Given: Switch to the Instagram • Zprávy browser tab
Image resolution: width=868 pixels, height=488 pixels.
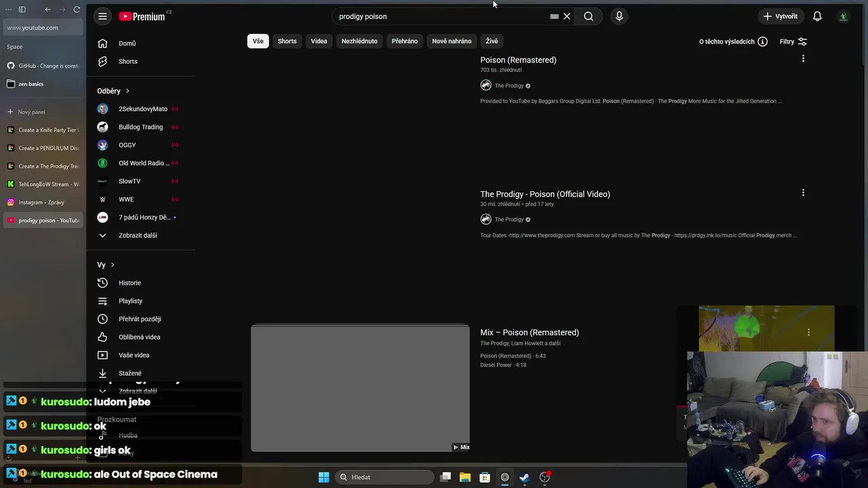Looking at the screenshot, I should coord(43,202).
